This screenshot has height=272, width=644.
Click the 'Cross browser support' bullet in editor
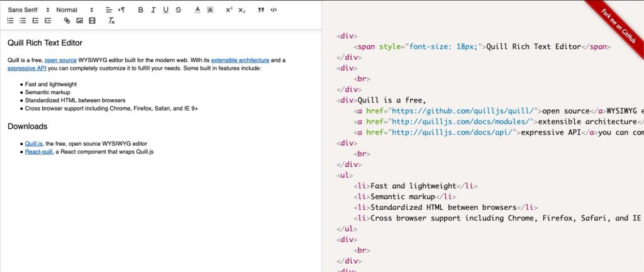tap(112, 108)
